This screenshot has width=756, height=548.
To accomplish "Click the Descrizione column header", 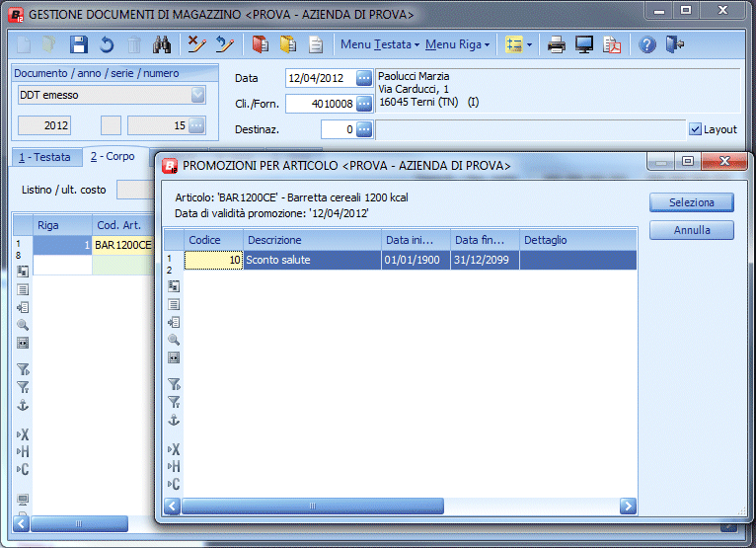I will [x=312, y=240].
